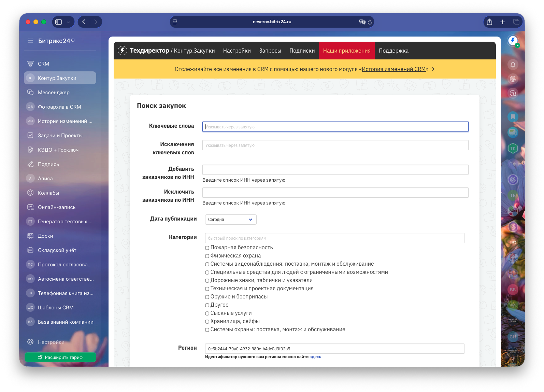
Task: Open Онлайн-запись in the sidebar
Action: (x=60, y=207)
